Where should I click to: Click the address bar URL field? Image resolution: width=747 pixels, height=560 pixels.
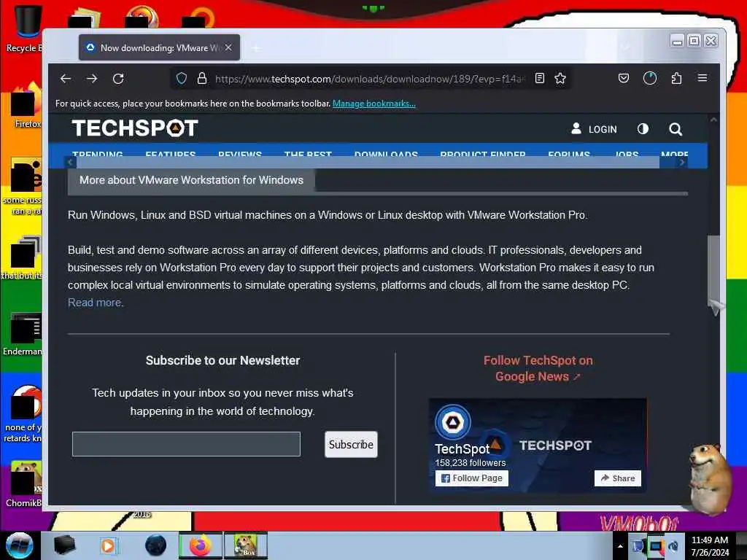[x=369, y=79]
